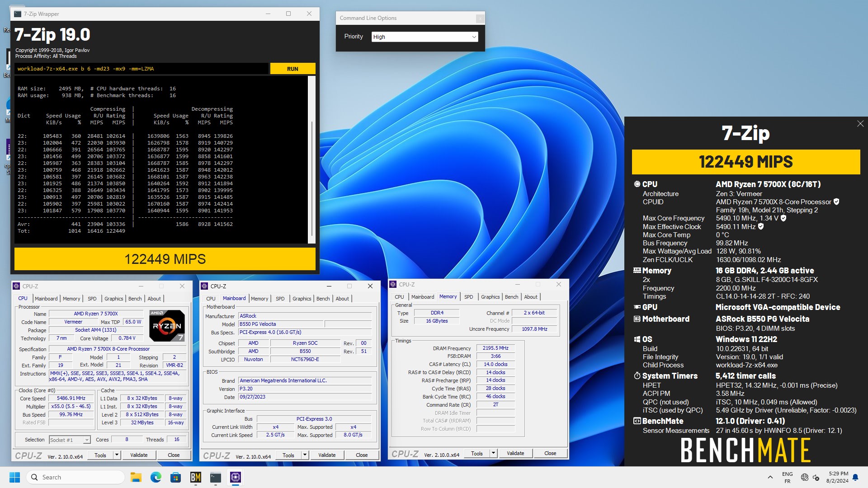Viewport: 868px width, 488px height.
Task: Minimize the middle CPU-Z window
Action: click(329, 286)
